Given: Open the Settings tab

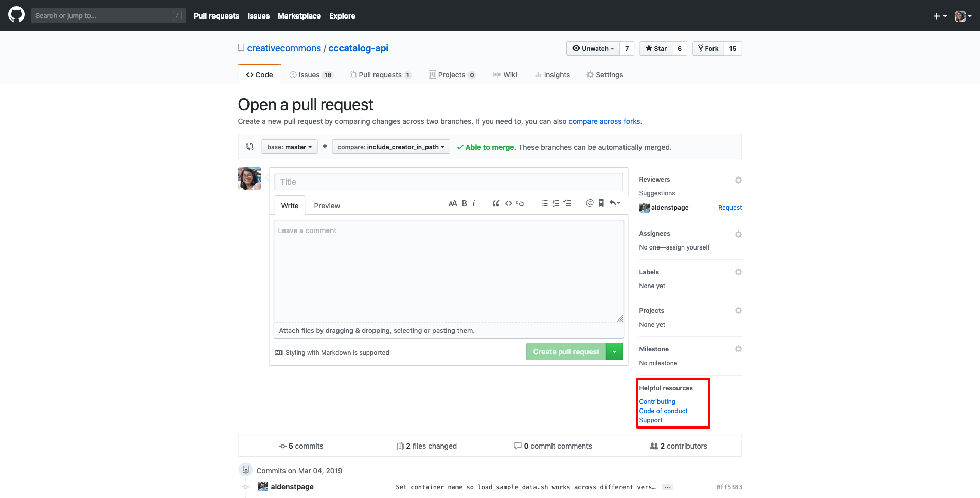Looking at the screenshot, I should pyautogui.click(x=605, y=75).
